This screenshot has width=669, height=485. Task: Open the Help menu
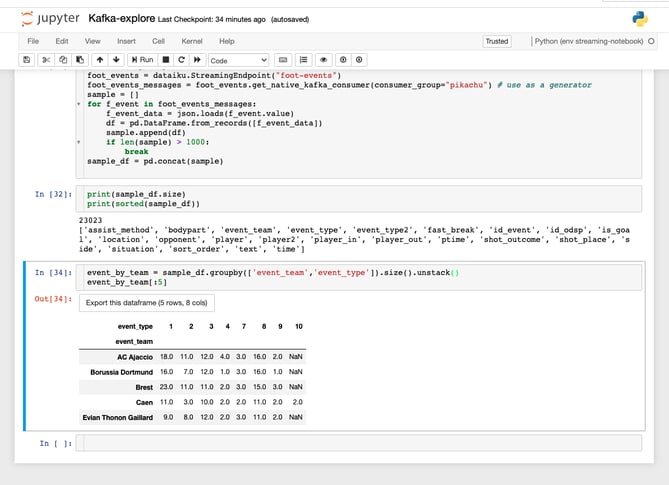[227, 41]
